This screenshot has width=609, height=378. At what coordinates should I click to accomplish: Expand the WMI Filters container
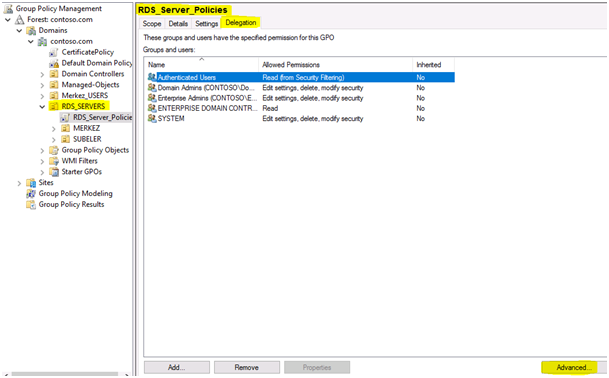click(x=42, y=161)
